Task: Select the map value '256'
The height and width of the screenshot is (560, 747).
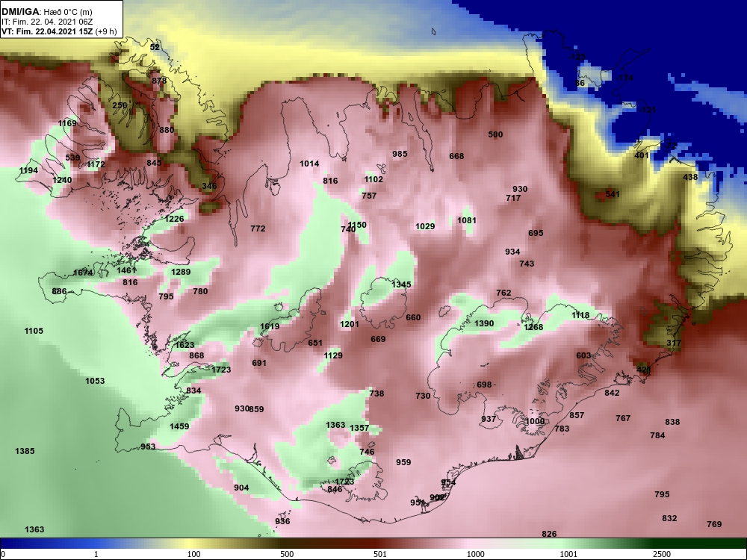Action: (x=120, y=105)
